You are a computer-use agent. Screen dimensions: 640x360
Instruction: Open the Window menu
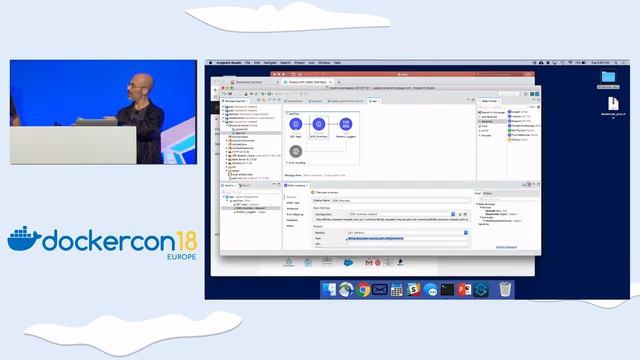324,63
